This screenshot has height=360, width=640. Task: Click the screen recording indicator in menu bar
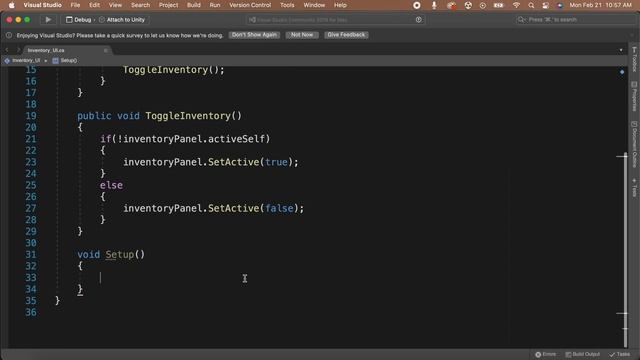(x=417, y=5)
